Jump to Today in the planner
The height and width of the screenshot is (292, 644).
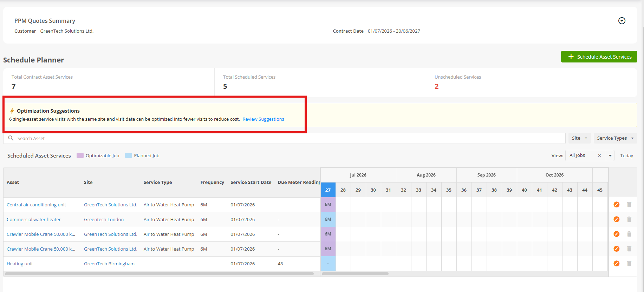(x=626, y=156)
